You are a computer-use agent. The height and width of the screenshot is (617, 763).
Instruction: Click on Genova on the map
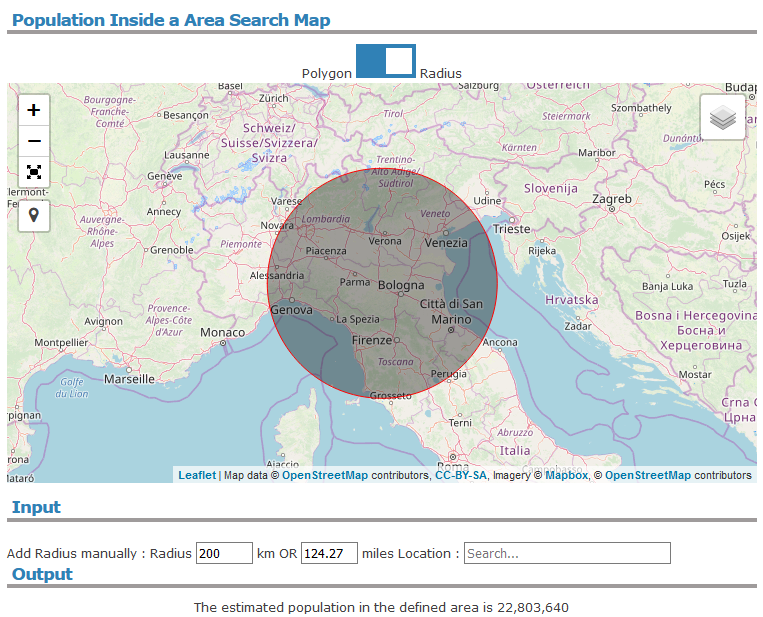point(294,310)
